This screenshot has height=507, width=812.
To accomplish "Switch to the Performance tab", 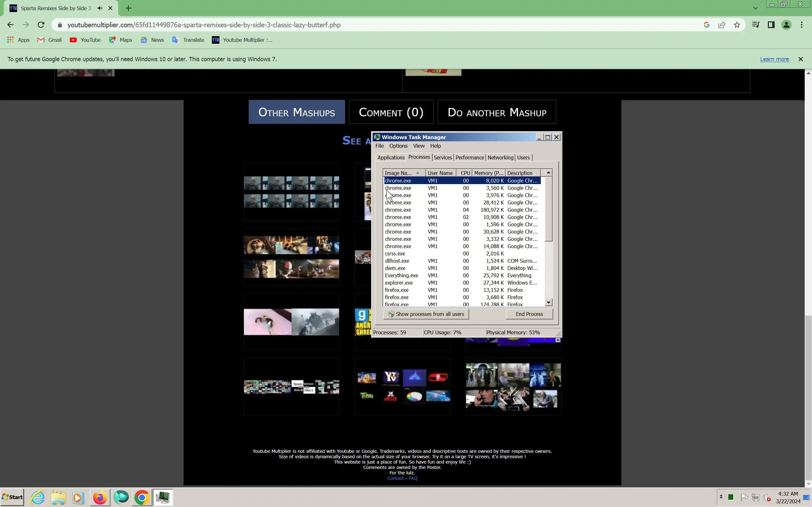I will tap(469, 157).
